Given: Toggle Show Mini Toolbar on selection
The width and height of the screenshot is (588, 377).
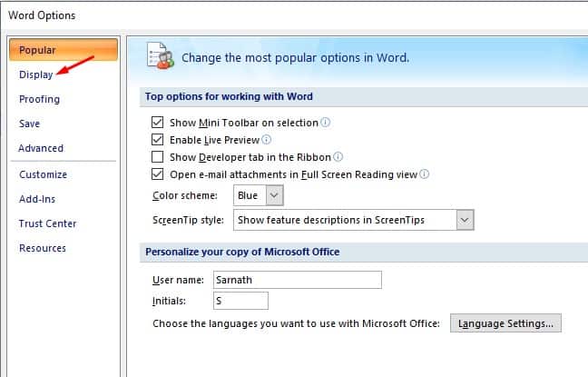Looking at the screenshot, I should [158, 123].
